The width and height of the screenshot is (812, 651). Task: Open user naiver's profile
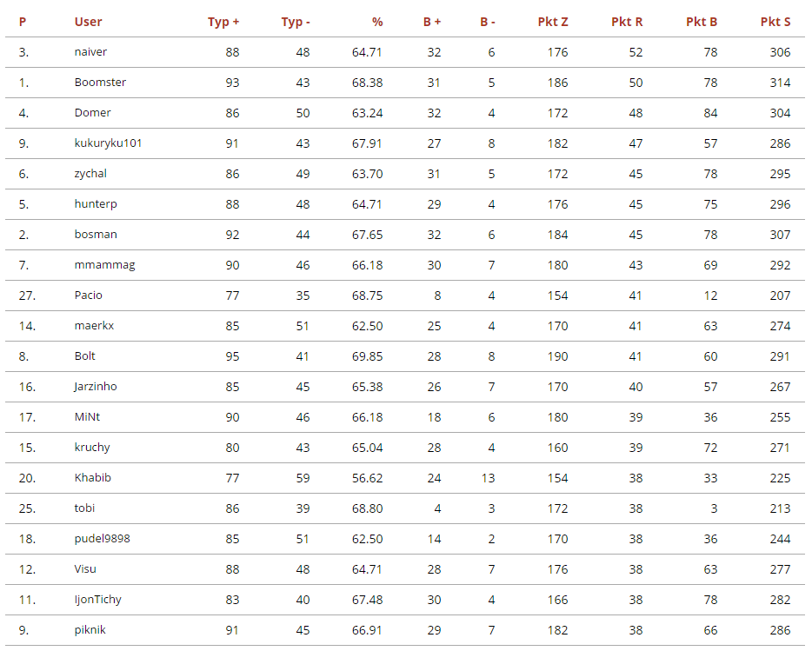[x=91, y=52]
